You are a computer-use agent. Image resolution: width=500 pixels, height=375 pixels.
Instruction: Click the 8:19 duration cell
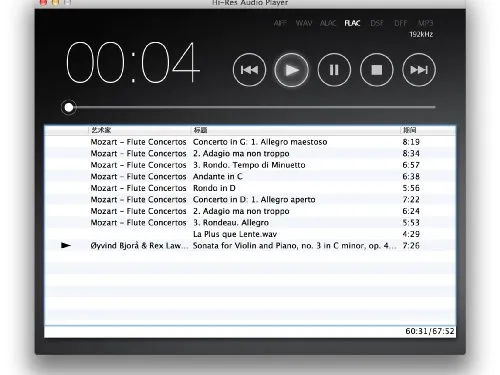(x=411, y=142)
